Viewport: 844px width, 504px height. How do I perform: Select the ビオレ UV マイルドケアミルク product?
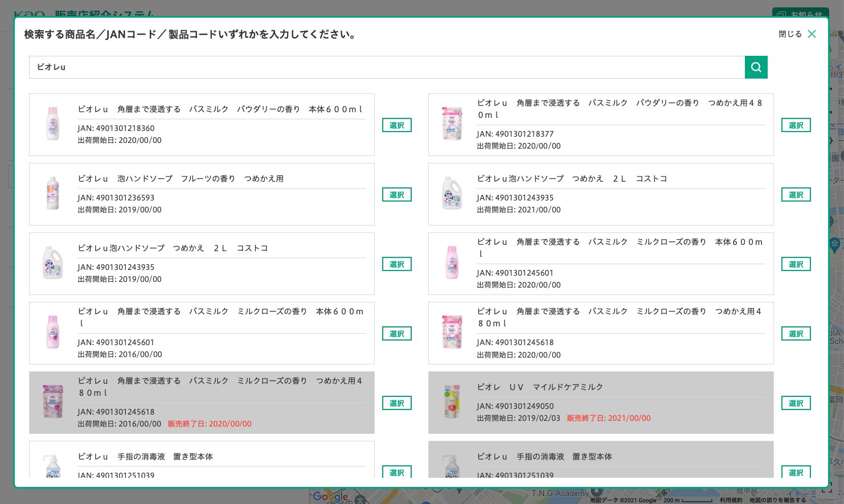pyautogui.click(x=796, y=403)
